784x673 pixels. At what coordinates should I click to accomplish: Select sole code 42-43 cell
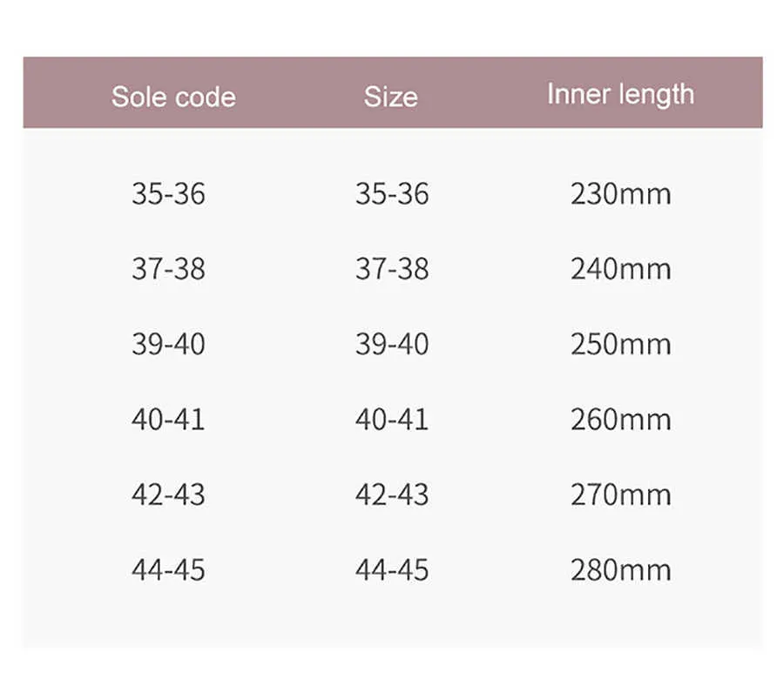(x=168, y=495)
